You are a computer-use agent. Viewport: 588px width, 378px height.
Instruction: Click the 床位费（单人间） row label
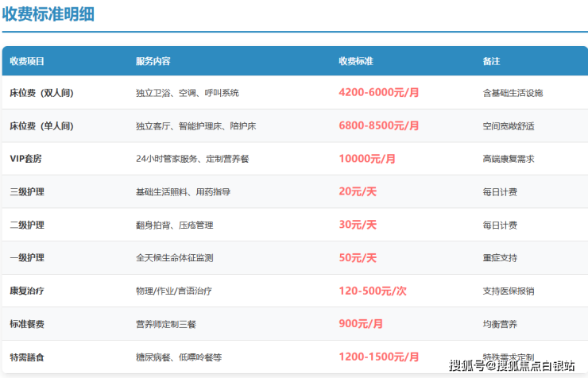pos(41,126)
